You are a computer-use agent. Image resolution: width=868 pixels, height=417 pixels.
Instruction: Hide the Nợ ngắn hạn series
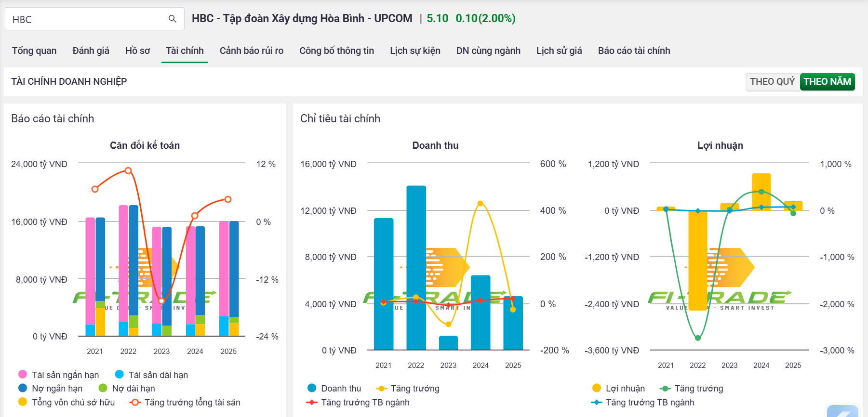tap(50, 388)
